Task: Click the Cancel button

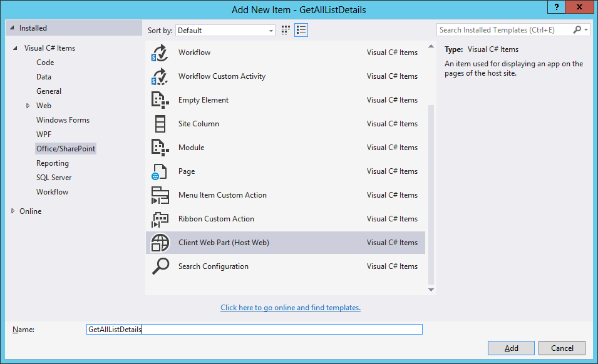Action: (x=562, y=348)
